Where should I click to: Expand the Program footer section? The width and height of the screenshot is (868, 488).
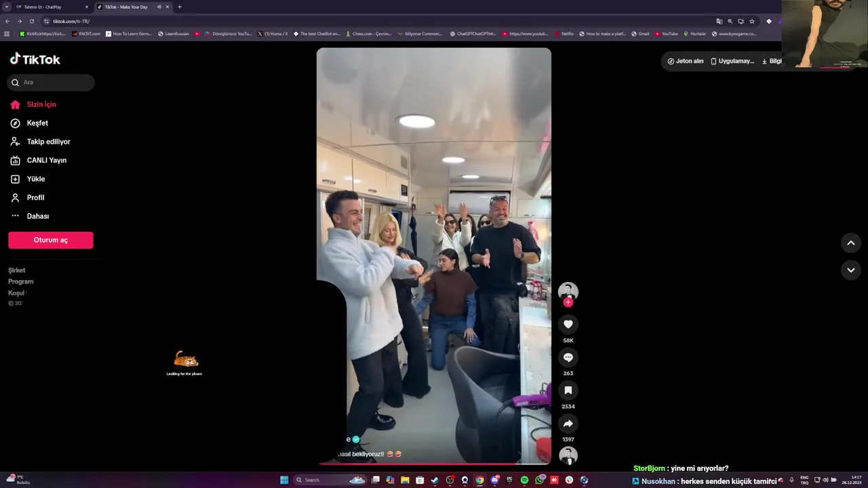[x=21, y=281]
